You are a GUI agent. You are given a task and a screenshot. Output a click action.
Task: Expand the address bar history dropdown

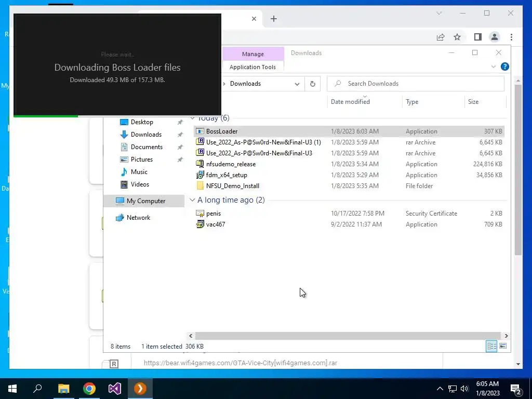tap(297, 84)
